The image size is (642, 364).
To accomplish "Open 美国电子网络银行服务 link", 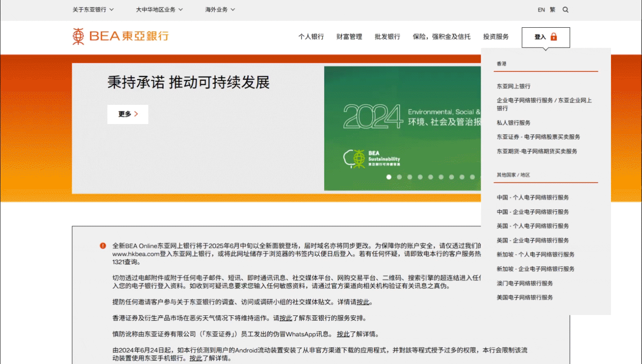I will point(524,297).
